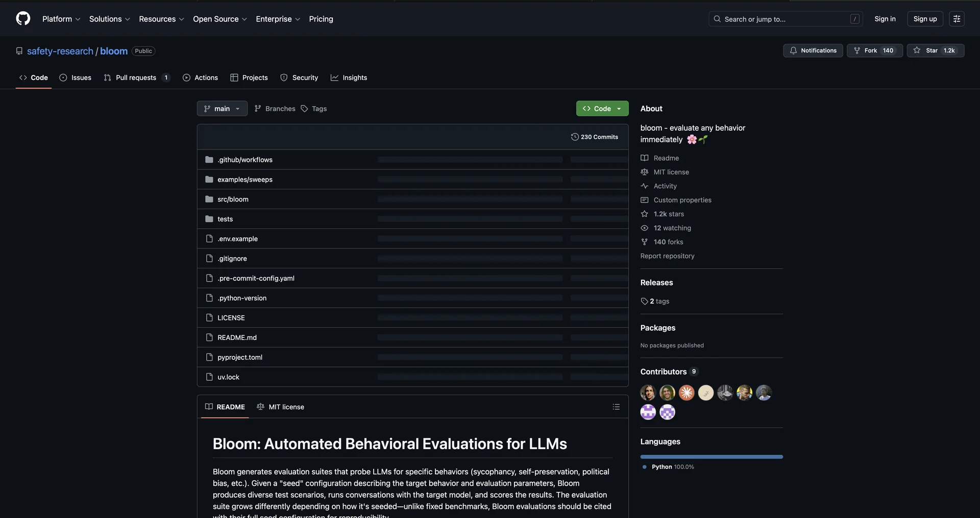The height and width of the screenshot is (518, 980).
Task: Expand the Resources dropdown
Action: [x=161, y=19]
